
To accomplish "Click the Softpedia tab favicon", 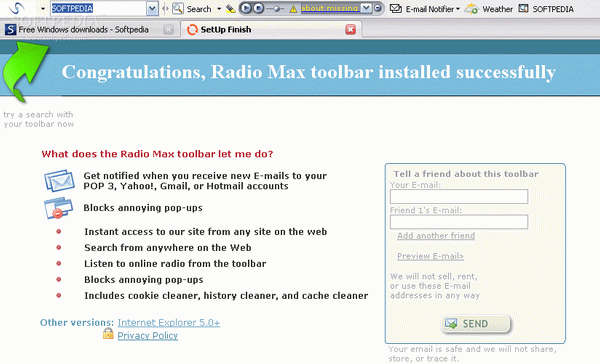I will click(x=10, y=29).
